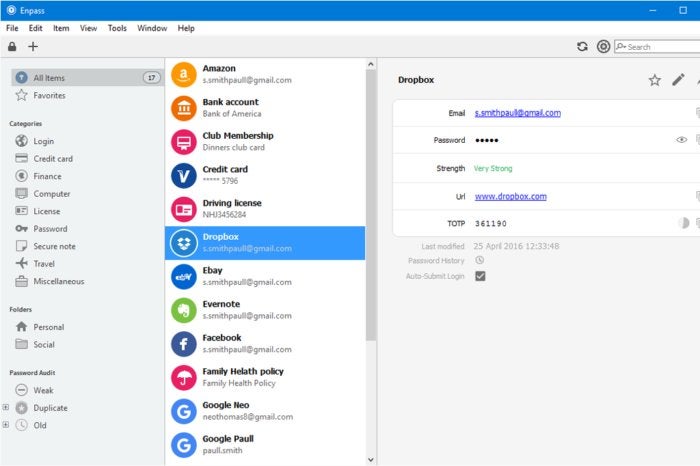
Task: Open the password generator circle icon
Action: point(603,46)
